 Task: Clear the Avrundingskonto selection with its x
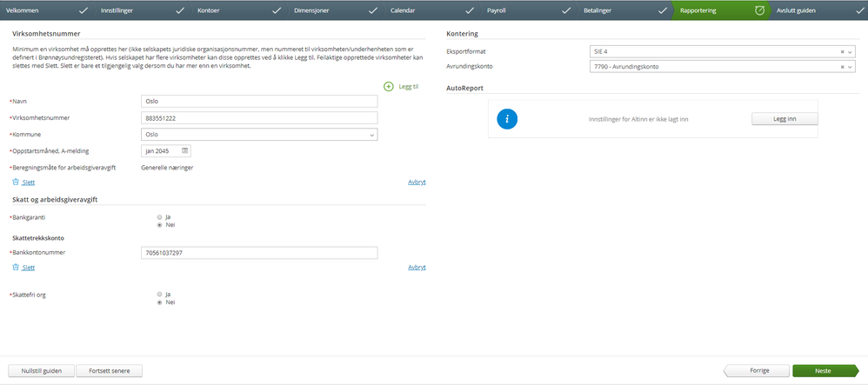843,67
